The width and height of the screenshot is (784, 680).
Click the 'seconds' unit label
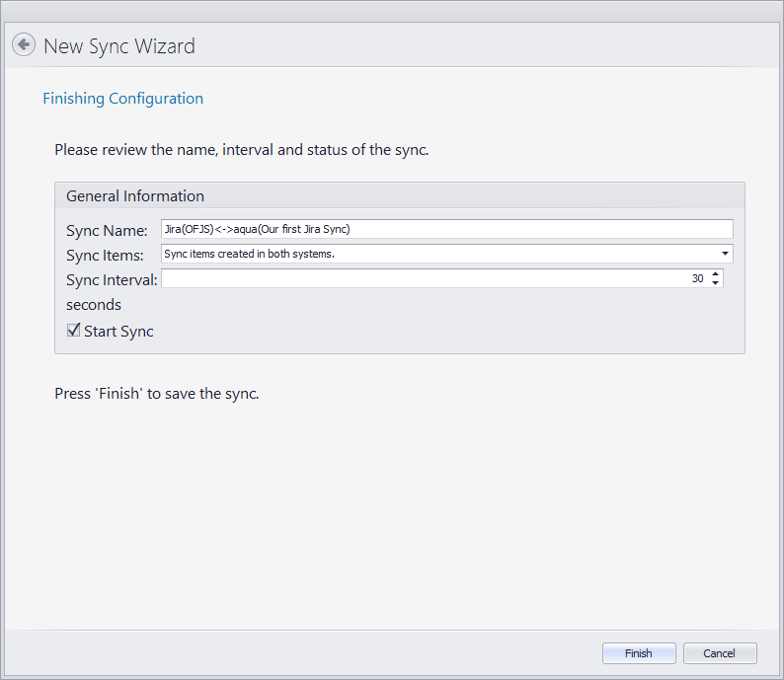point(94,305)
